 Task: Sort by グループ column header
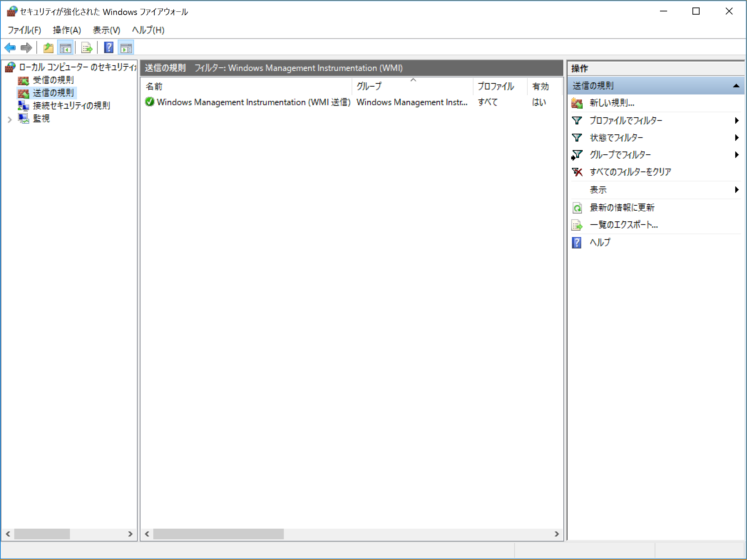pos(413,86)
